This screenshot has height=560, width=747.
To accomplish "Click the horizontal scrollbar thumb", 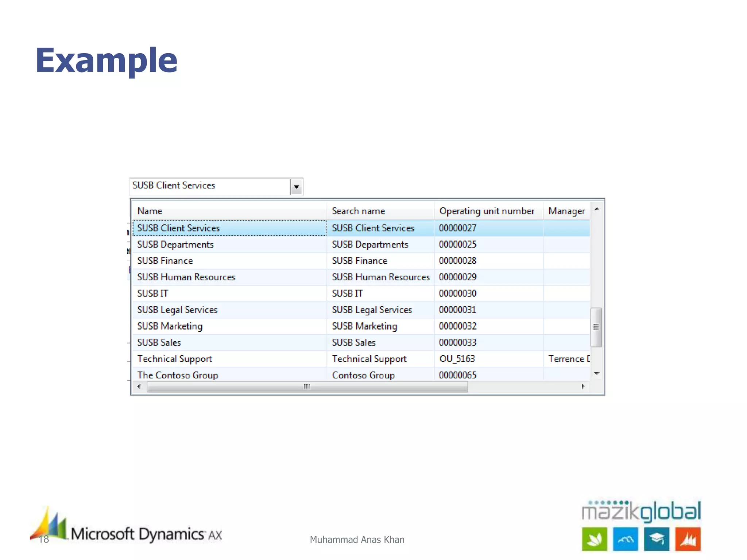I will pos(307,387).
